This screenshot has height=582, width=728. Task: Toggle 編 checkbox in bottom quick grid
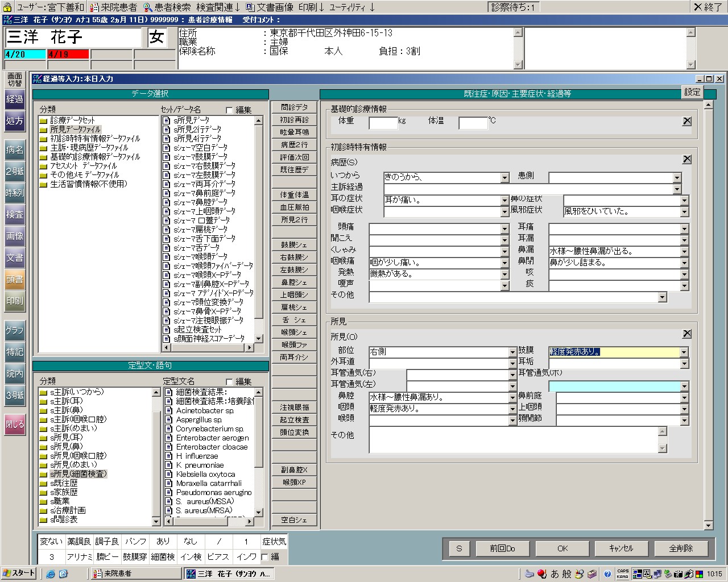(264, 557)
